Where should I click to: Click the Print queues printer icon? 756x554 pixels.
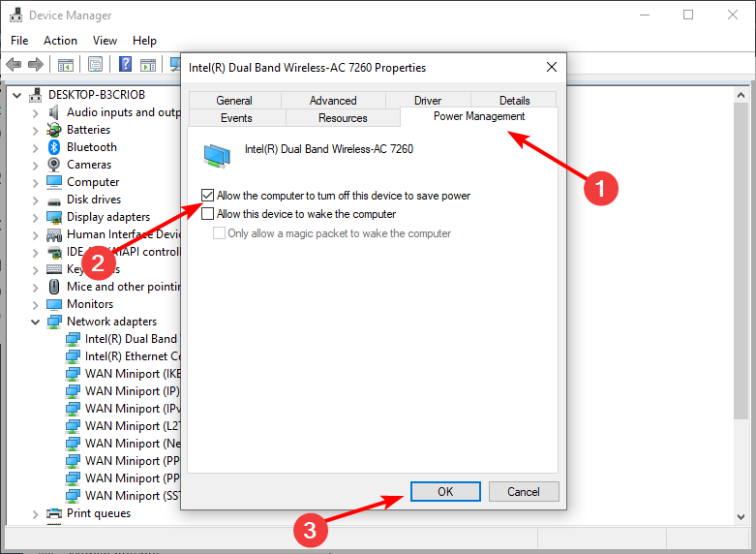pyautogui.click(x=54, y=513)
